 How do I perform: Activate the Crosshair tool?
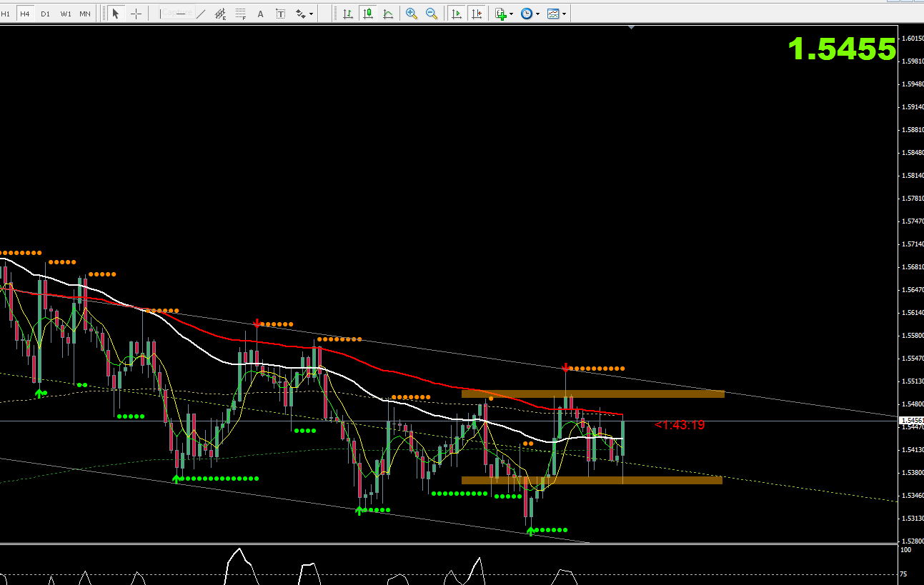coord(136,14)
